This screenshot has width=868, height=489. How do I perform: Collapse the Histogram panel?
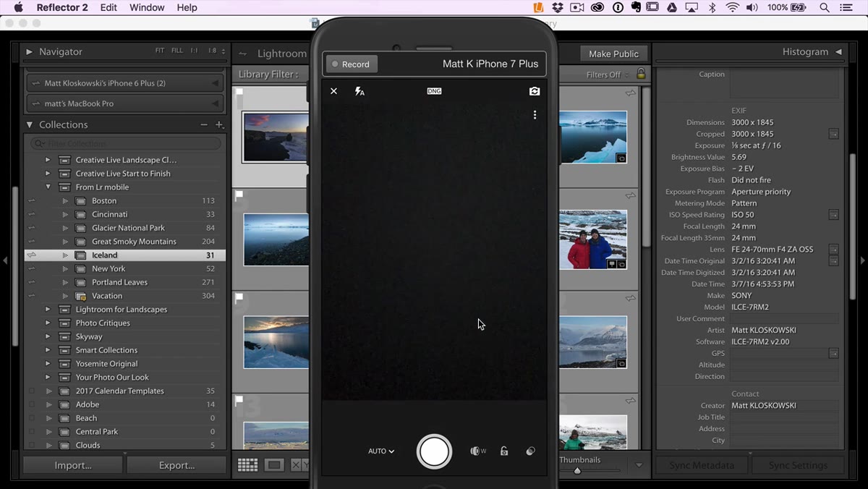[x=838, y=52]
